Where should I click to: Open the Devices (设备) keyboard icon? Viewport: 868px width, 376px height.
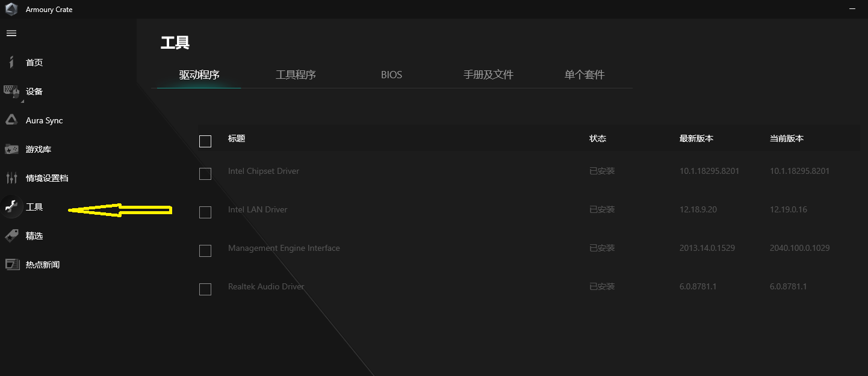(x=11, y=91)
